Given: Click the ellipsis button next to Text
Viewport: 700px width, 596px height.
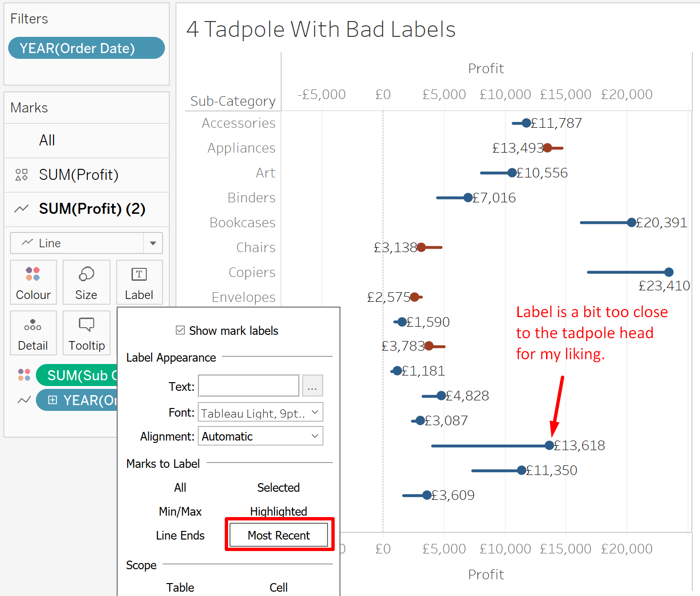Looking at the screenshot, I should [x=313, y=386].
